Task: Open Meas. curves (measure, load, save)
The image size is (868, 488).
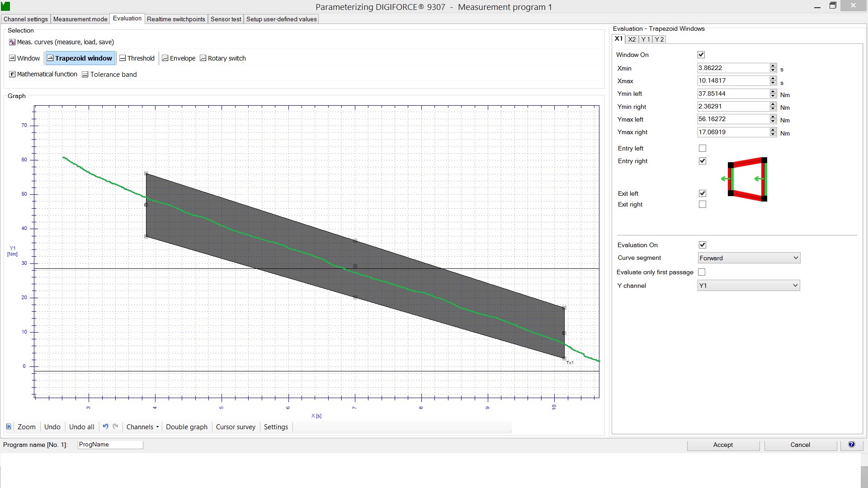Action: tap(61, 42)
